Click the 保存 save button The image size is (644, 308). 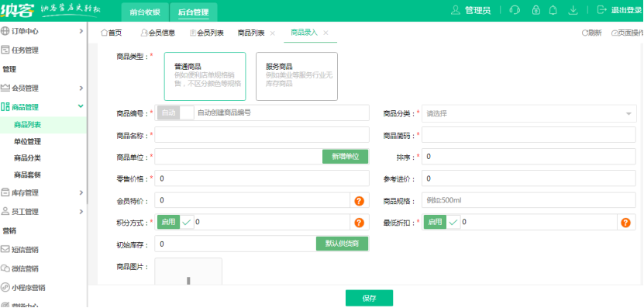coord(369,299)
